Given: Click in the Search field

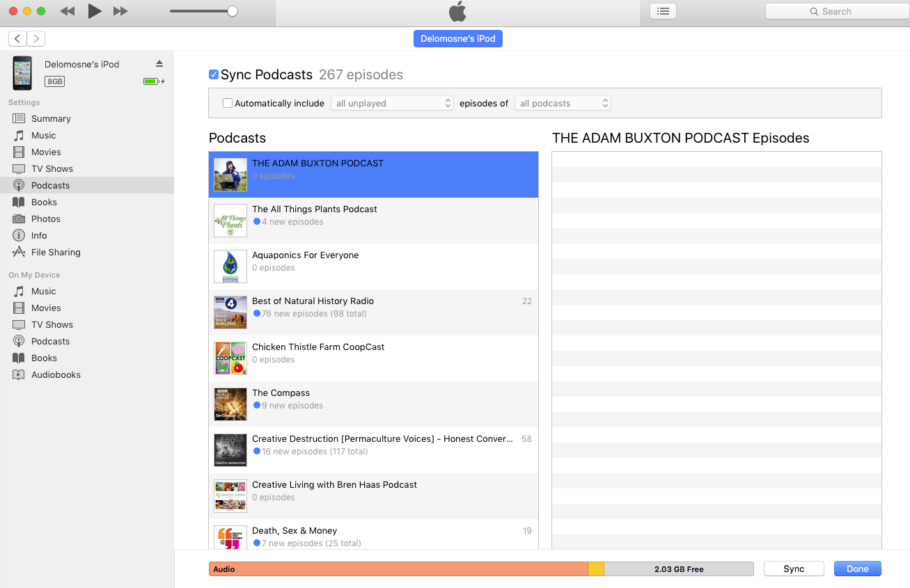Looking at the screenshot, I should coord(836,12).
